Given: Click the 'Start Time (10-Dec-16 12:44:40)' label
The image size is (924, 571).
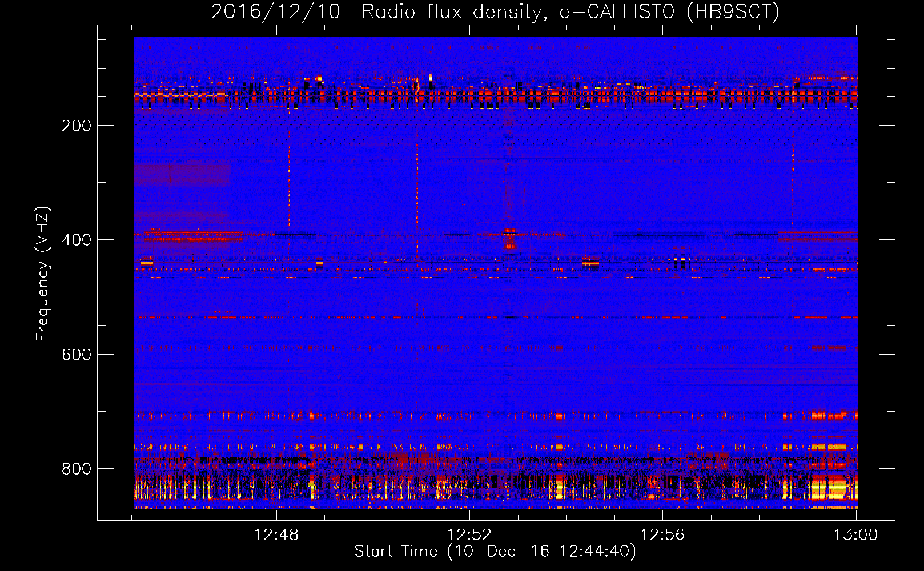Looking at the screenshot, I should pos(495,552).
